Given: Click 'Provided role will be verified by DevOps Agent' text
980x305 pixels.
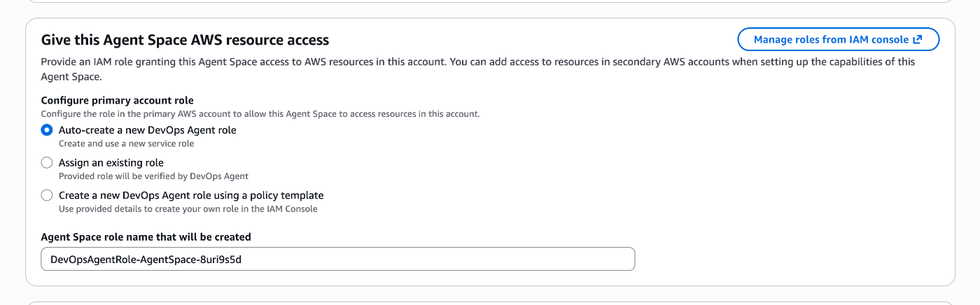Looking at the screenshot, I should [x=153, y=176].
